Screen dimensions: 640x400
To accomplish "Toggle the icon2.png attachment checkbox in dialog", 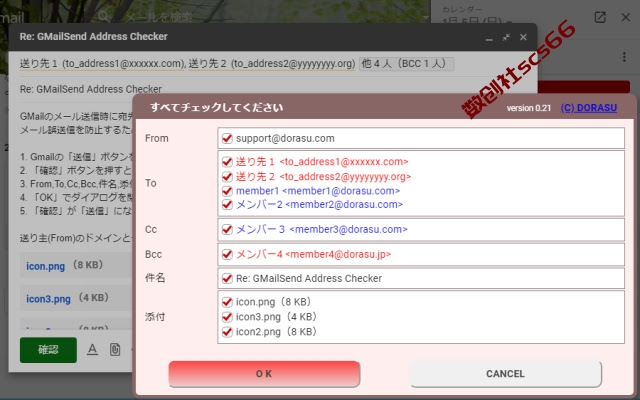I will 227,331.
